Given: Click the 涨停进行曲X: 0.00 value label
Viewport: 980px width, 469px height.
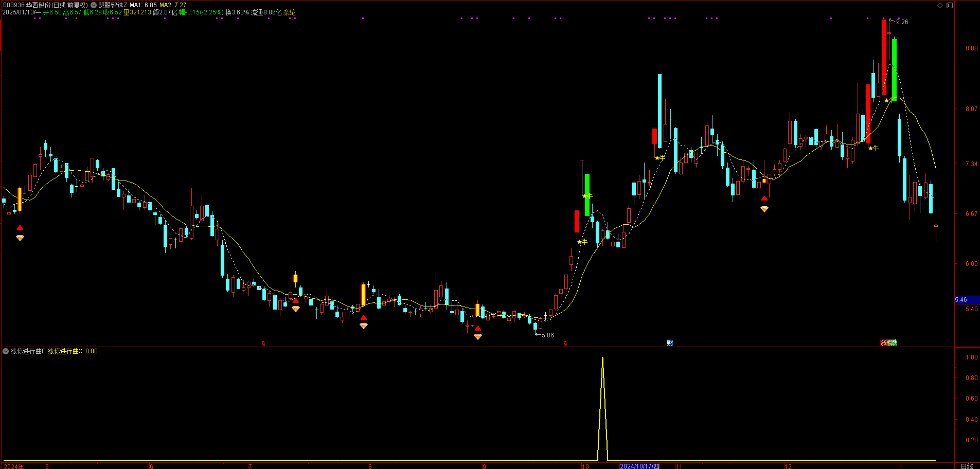Looking at the screenshot, I should click(73, 351).
